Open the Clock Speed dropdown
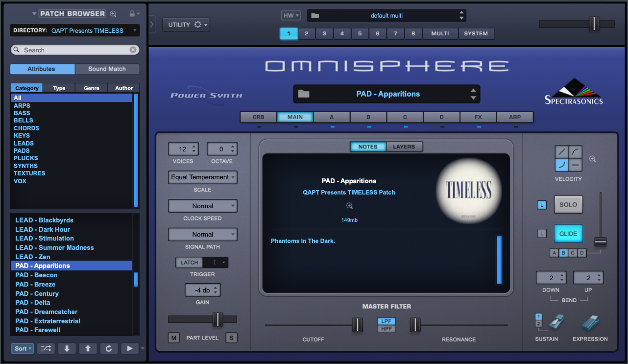This screenshot has height=364, width=628. point(203,206)
